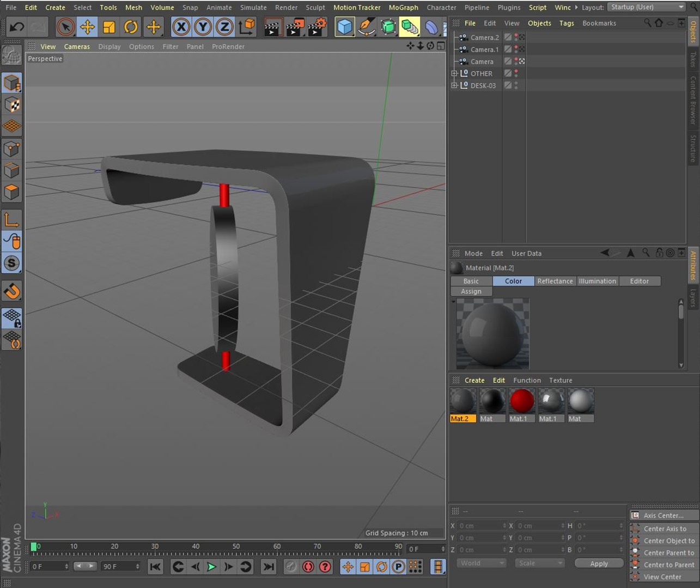Open the World coordinate dropdown
This screenshot has height=588, width=700.
pos(481,563)
